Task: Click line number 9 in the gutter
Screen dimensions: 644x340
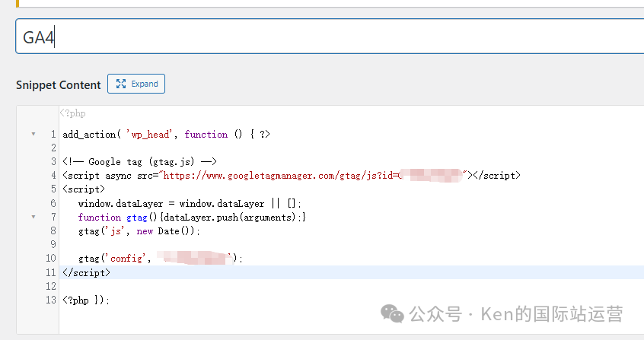Action: coord(53,245)
